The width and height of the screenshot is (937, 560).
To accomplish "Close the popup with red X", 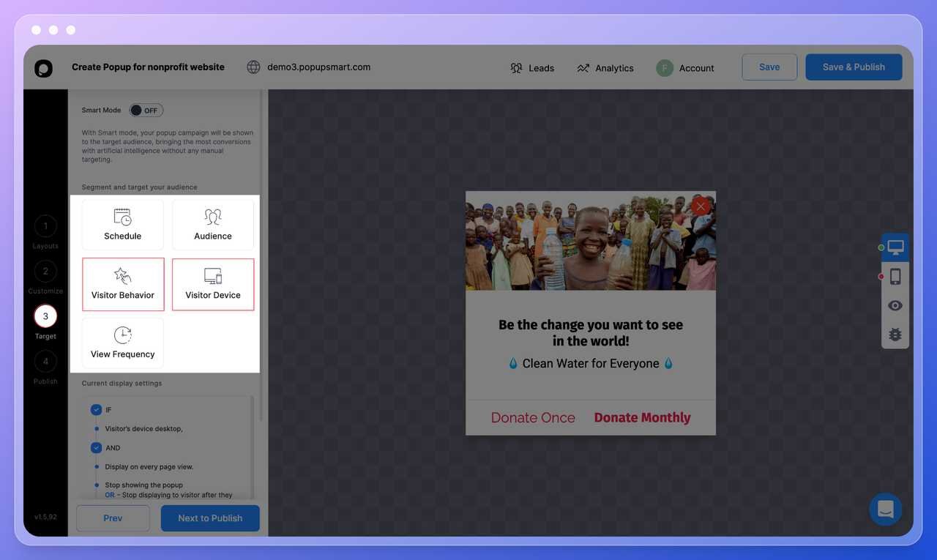I will pos(701,206).
